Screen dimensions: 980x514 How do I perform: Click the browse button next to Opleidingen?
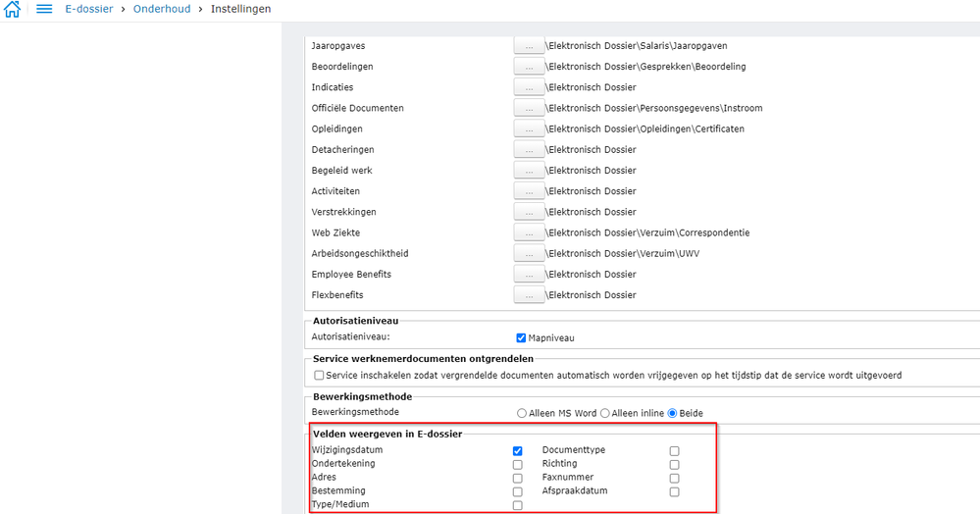tap(529, 129)
